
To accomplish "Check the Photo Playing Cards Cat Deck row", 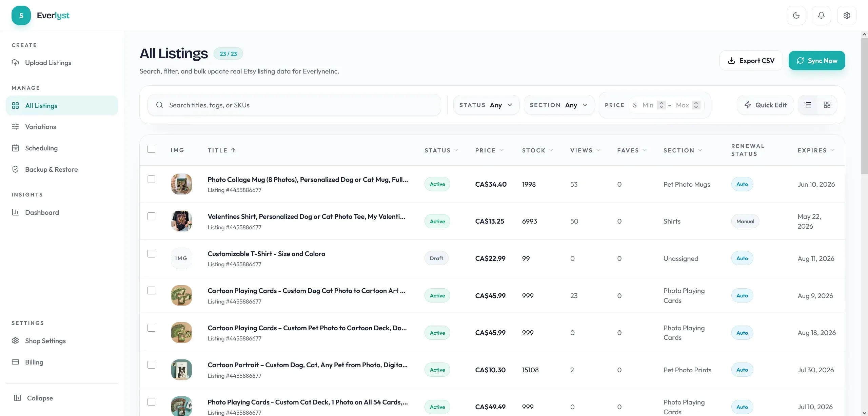I will click(x=151, y=402).
